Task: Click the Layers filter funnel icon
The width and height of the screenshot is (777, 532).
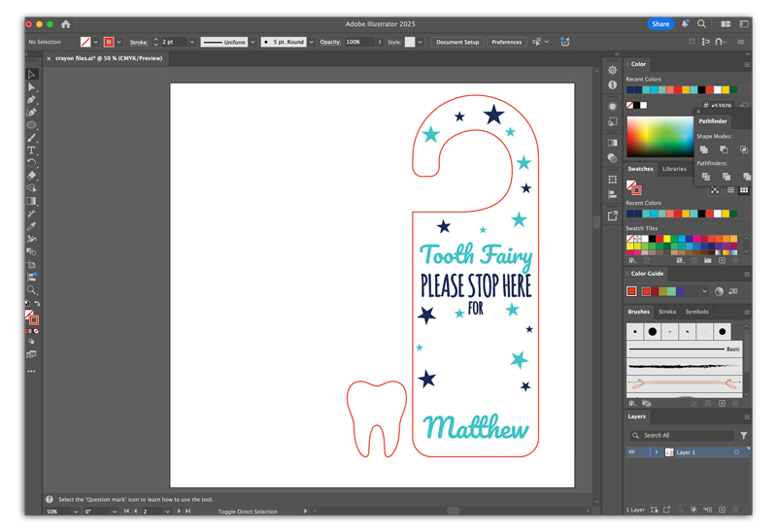Action: 743,436
